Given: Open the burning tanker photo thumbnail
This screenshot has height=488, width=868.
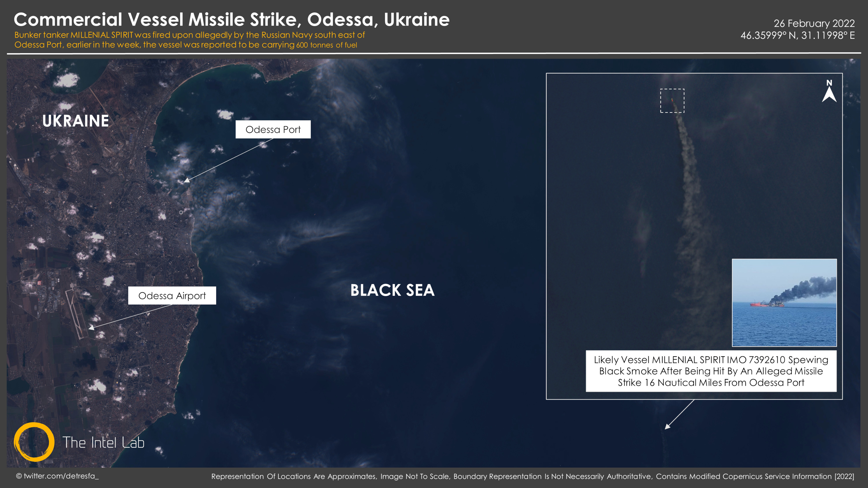Looking at the screenshot, I should pos(784,302).
